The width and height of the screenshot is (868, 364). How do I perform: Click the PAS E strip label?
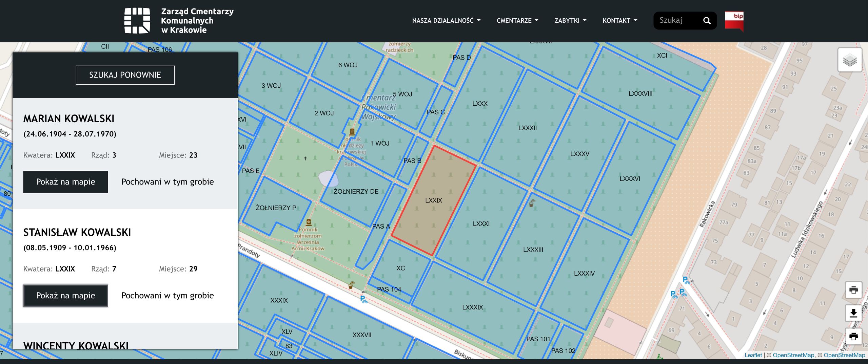[251, 171]
